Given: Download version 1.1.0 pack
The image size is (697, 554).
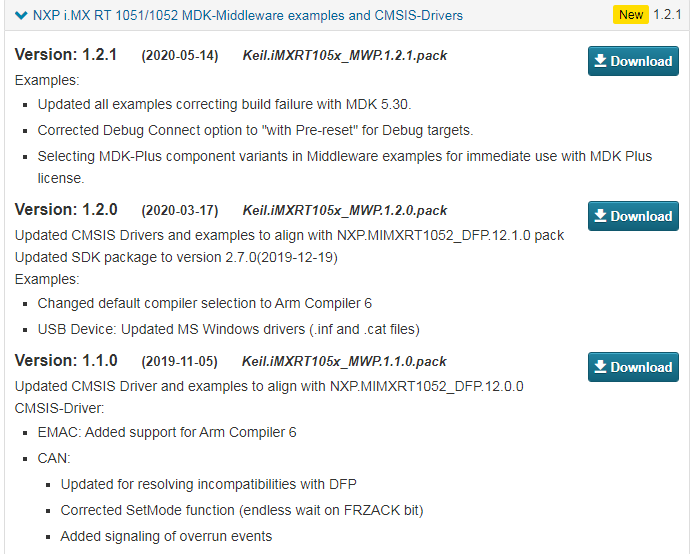Looking at the screenshot, I should point(633,367).
